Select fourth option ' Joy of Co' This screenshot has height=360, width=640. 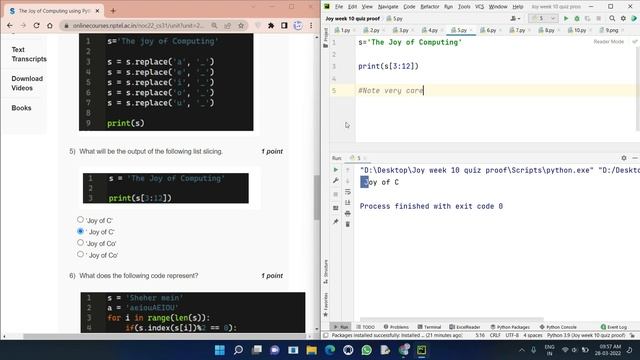pyautogui.click(x=80, y=254)
